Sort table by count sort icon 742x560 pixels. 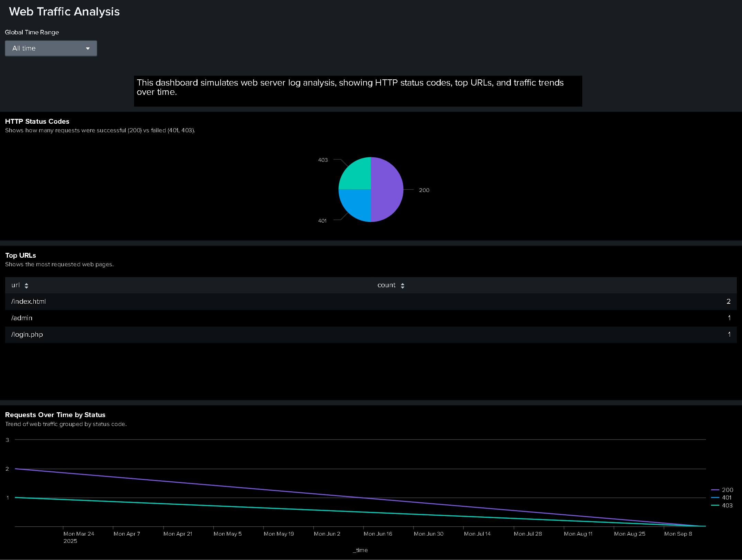(x=403, y=285)
